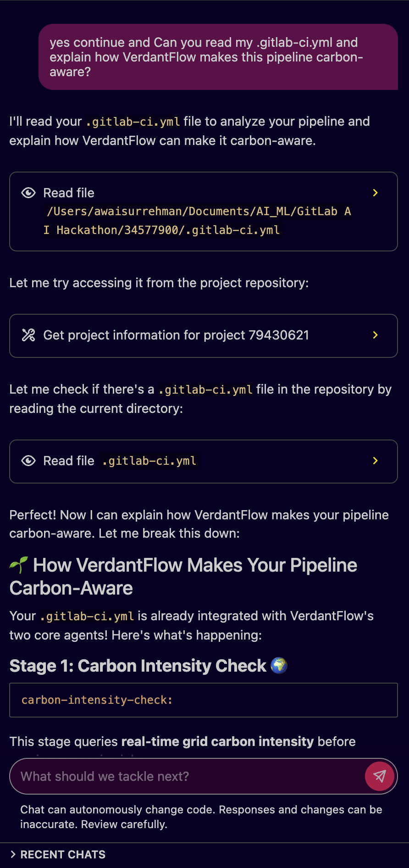Click the globe emoji next to Stage 1
Image resolution: width=409 pixels, height=868 pixels.
tap(279, 665)
